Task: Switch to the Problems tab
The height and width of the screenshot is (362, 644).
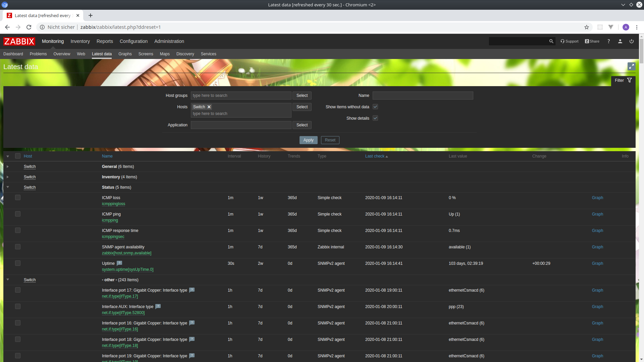Action: click(x=38, y=54)
